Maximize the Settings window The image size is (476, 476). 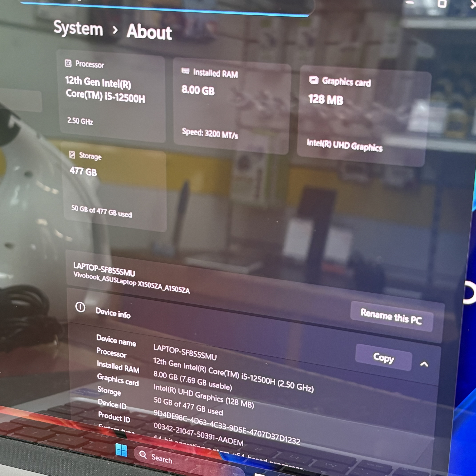tap(442, 3)
